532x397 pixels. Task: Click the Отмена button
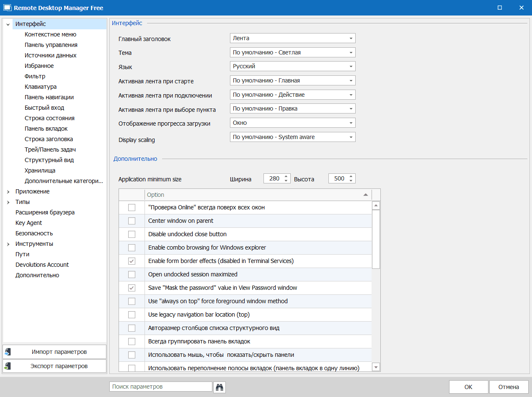pyautogui.click(x=509, y=387)
